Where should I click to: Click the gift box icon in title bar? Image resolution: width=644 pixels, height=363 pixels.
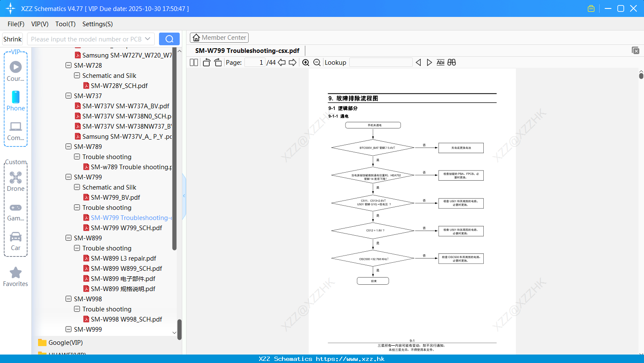coord(591,8)
